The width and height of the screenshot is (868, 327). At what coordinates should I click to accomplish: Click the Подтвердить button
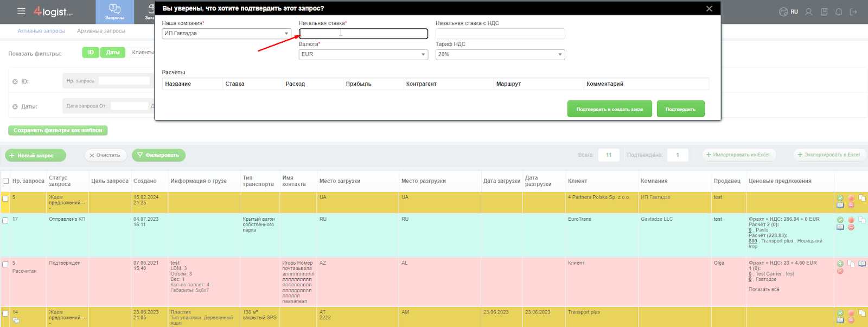[x=680, y=109]
